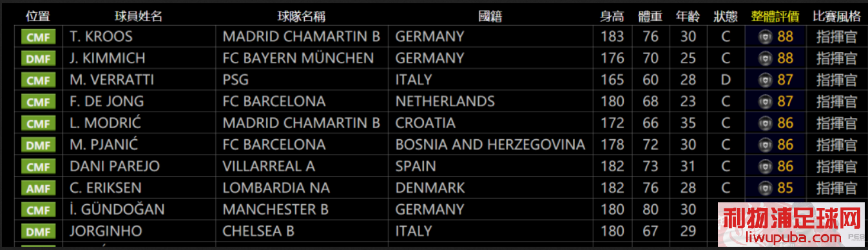Sort by the 位置 column header

(x=38, y=16)
